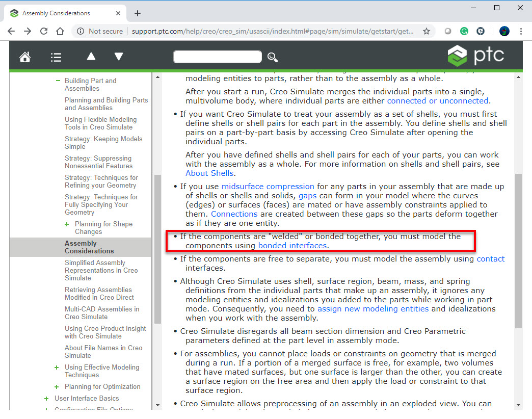Image resolution: width=532 pixels, height=419 pixels.
Task: Open Techniques for Refining your Geometry
Action: (101, 181)
